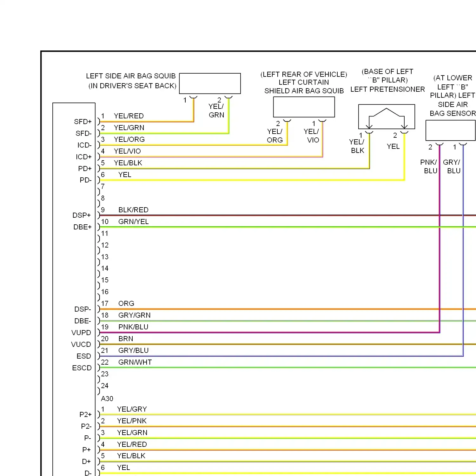The image size is (476, 476).
Task: Click the YEL/ORG label under curtain squib
Action: click(275, 136)
